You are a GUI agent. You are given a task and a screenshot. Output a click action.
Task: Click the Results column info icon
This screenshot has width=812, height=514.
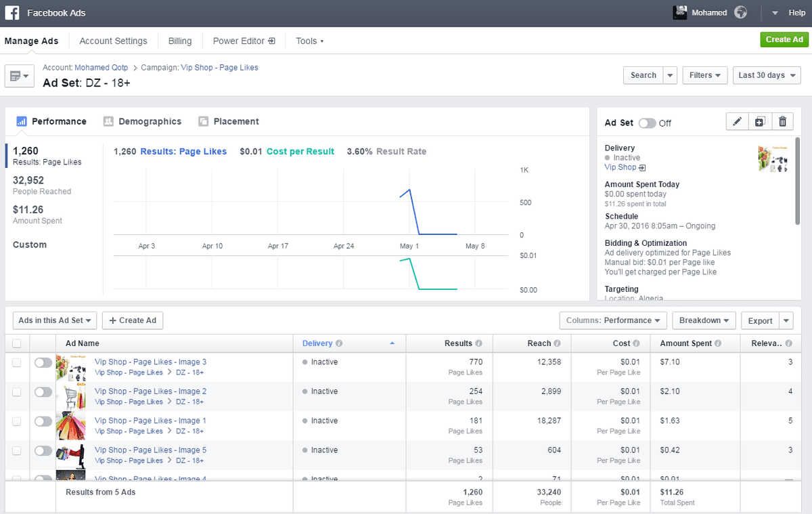[478, 343]
